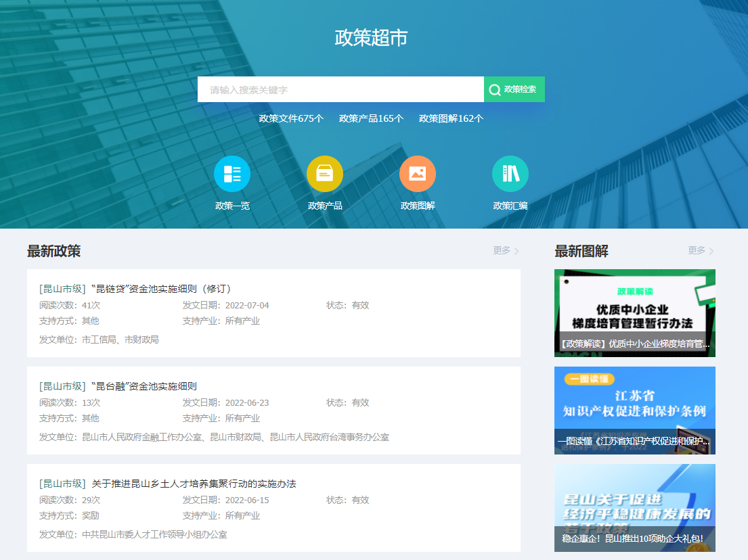
Task: Expand 更多 beside 最新图解
Action: point(701,250)
